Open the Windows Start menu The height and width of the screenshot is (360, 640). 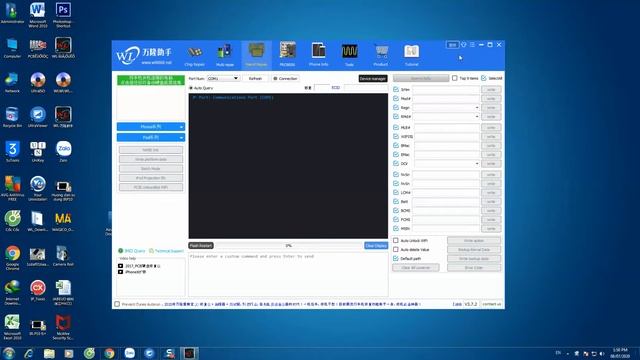click(9, 353)
